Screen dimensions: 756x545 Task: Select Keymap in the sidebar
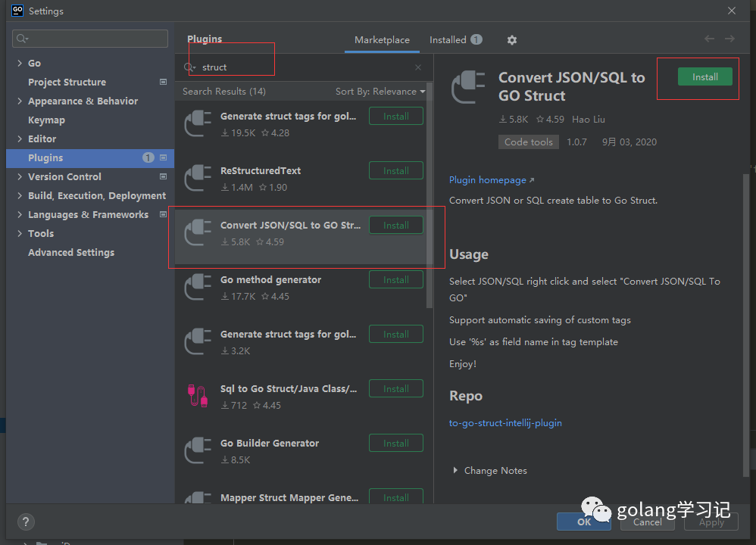pyautogui.click(x=90, y=120)
